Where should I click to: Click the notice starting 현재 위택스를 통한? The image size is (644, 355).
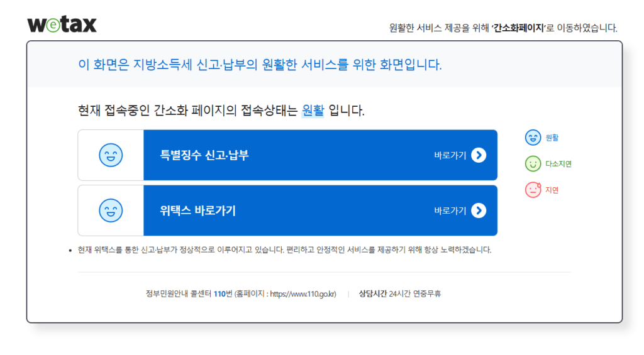click(284, 250)
